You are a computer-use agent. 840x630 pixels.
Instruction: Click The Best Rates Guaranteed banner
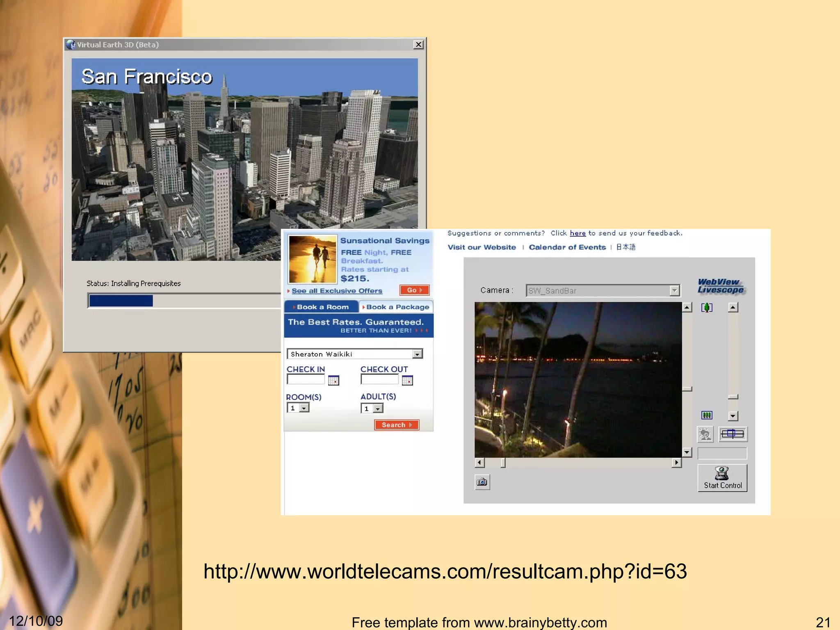[358, 326]
